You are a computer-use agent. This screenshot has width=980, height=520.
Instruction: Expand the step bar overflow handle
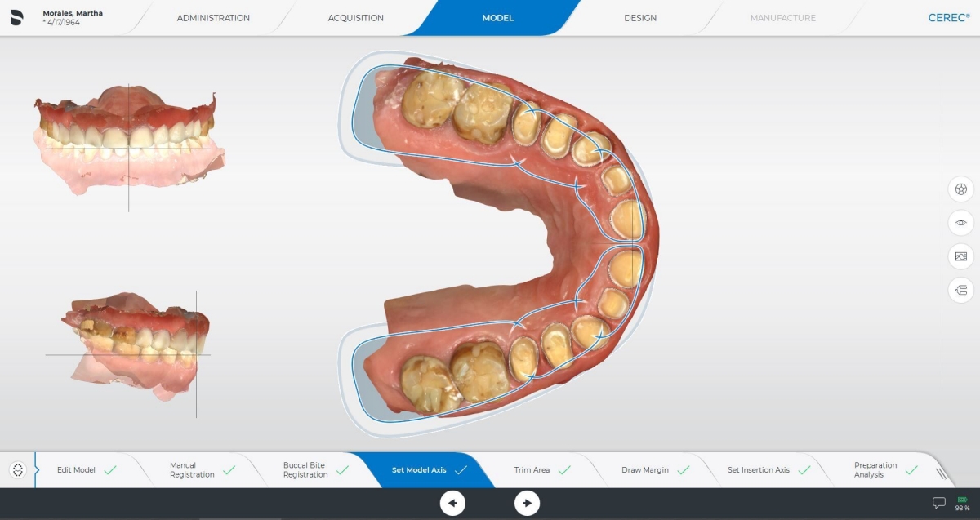point(942,472)
